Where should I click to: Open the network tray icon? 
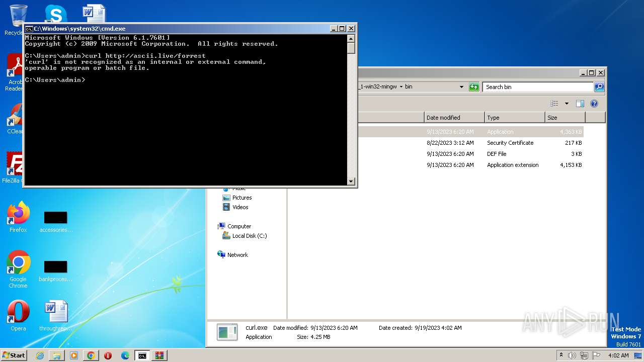tap(584, 355)
